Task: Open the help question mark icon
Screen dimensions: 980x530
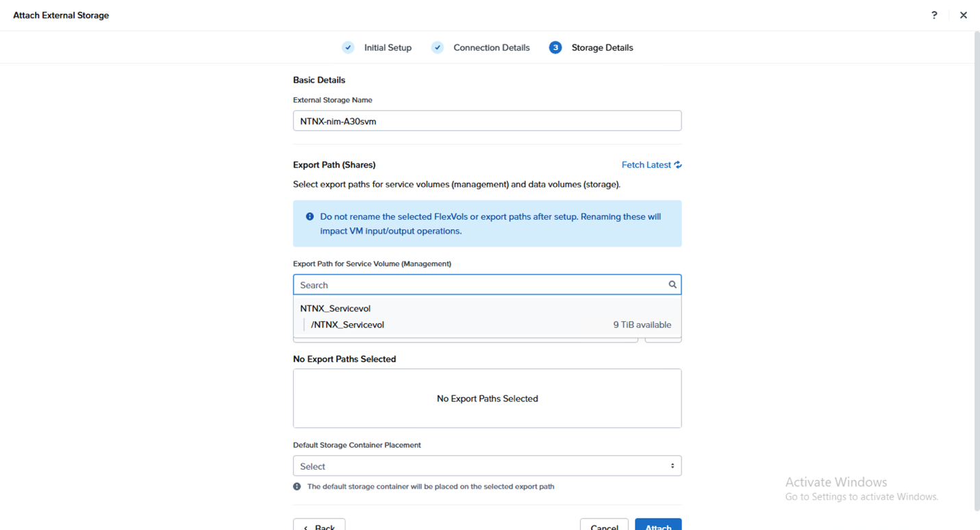Action: (x=934, y=15)
